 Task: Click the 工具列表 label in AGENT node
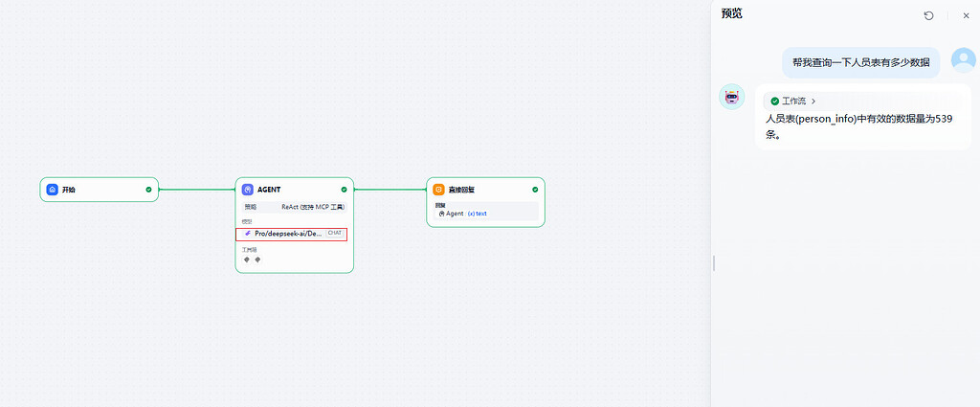250,249
